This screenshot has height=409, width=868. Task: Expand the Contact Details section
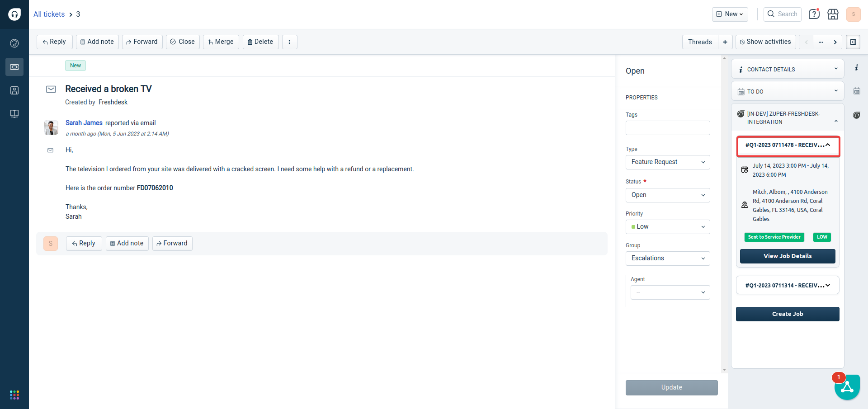788,69
